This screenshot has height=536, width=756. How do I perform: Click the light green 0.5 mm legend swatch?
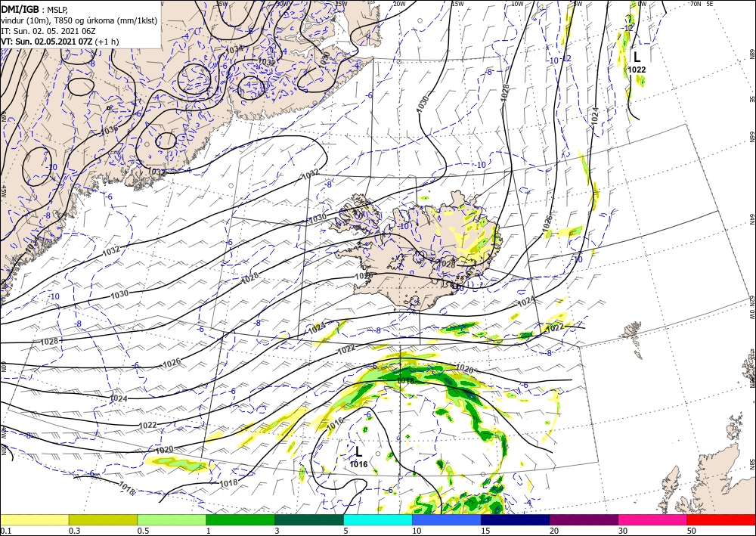coord(172,519)
